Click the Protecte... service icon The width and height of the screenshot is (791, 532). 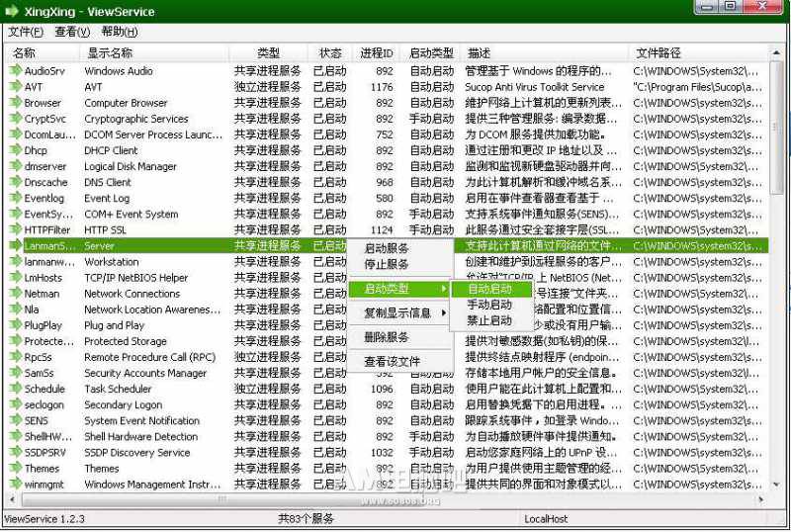(16, 341)
